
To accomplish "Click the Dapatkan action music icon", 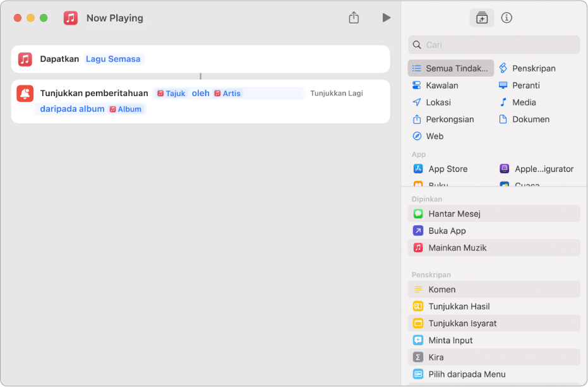I will pos(25,59).
